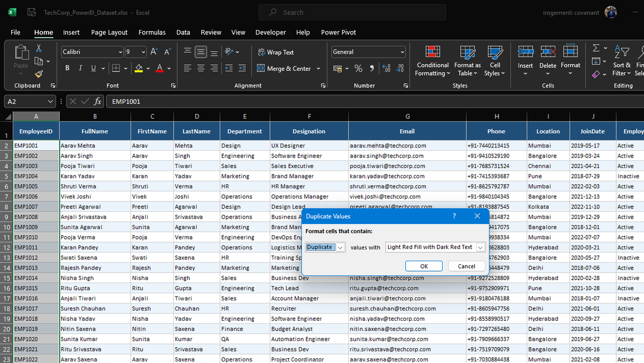Open Conditional Formatting menu
Image resolution: width=644 pixels, height=363 pixels.
(433, 61)
